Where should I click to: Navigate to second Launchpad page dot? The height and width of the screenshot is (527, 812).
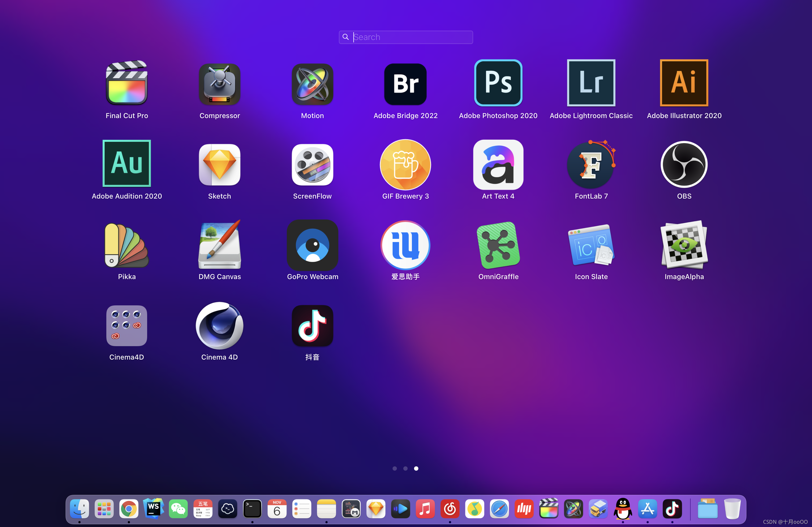[x=405, y=469]
